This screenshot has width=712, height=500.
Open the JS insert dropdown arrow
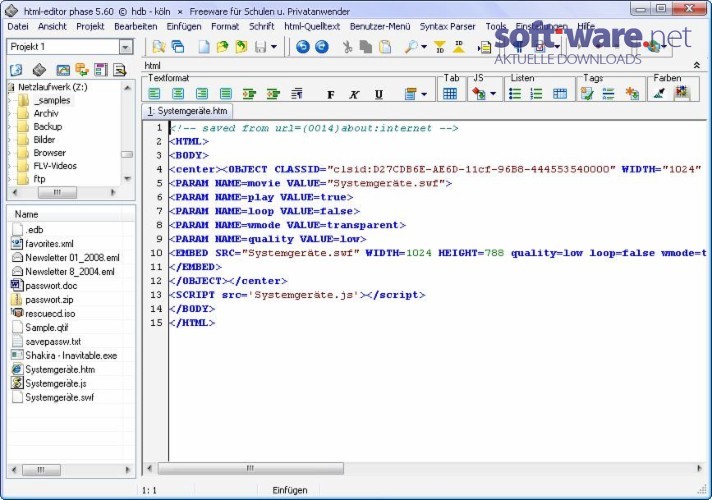click(x=493, y=94)
